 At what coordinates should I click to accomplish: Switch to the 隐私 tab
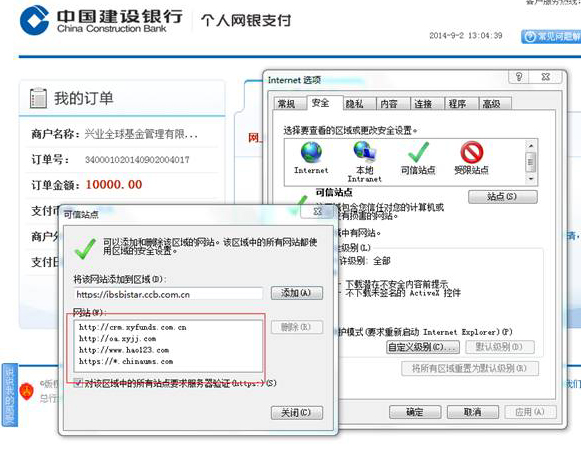click(x=355, y=104)
